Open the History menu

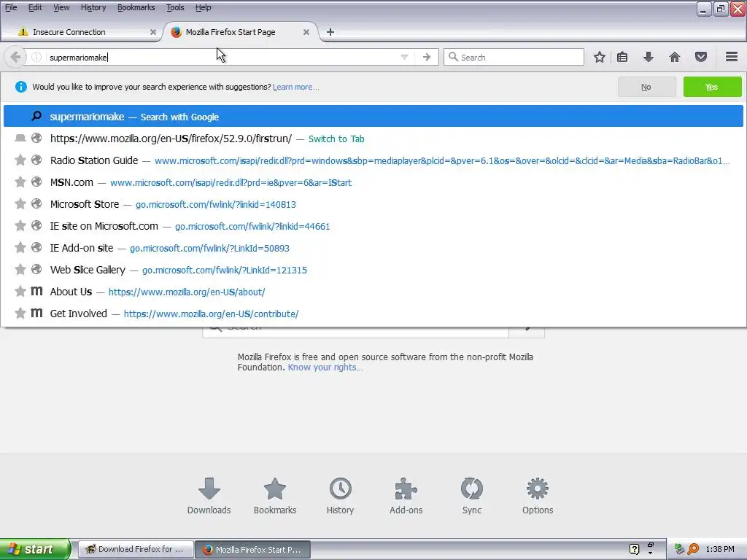[93, 7]
